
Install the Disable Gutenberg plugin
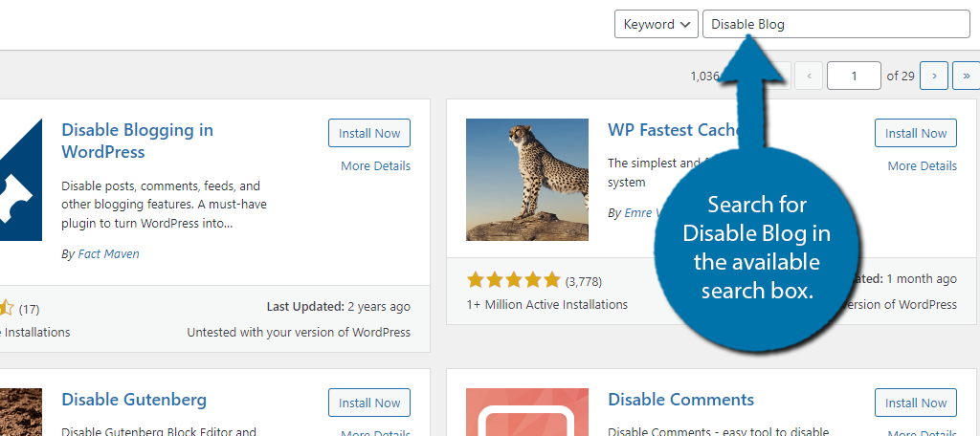(x=369, y=403)
